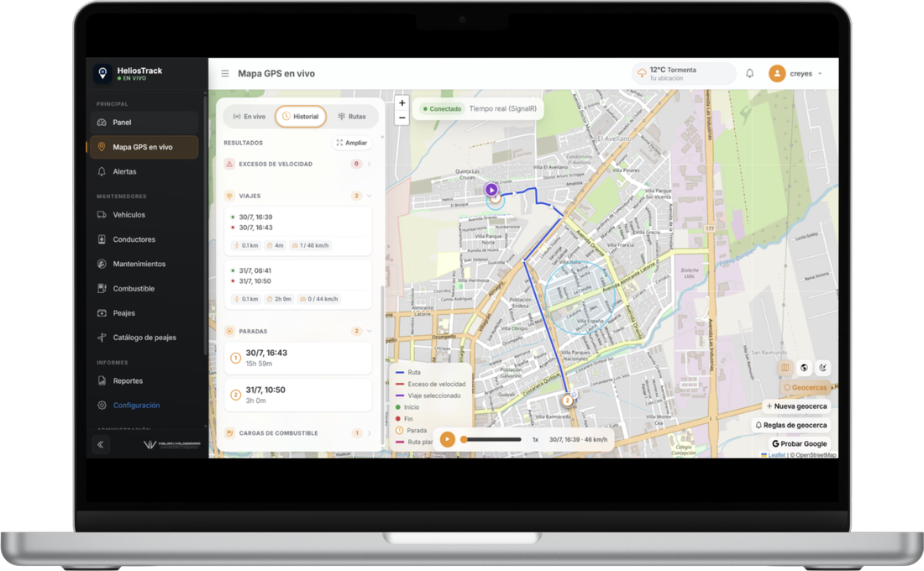Click the Ampliar expand results button
The width and height of the screenshot is (924, 571).
[x=352, y=143]
